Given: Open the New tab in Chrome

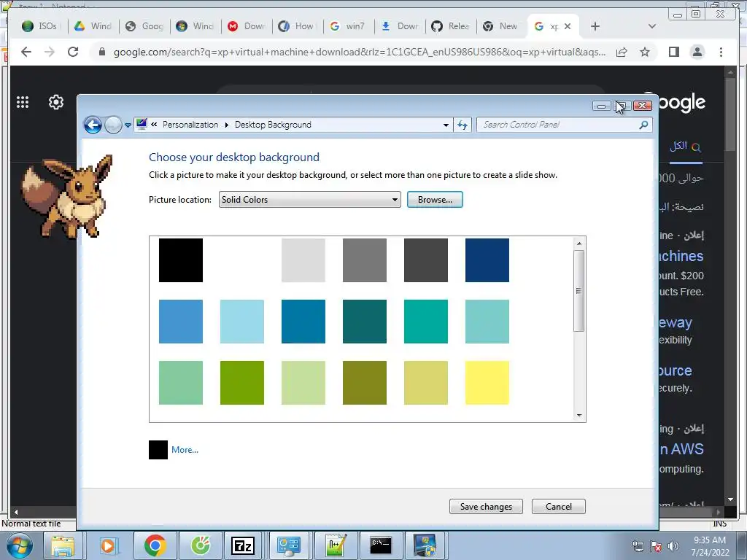Looking at the screenshot, I should [501, 26].
